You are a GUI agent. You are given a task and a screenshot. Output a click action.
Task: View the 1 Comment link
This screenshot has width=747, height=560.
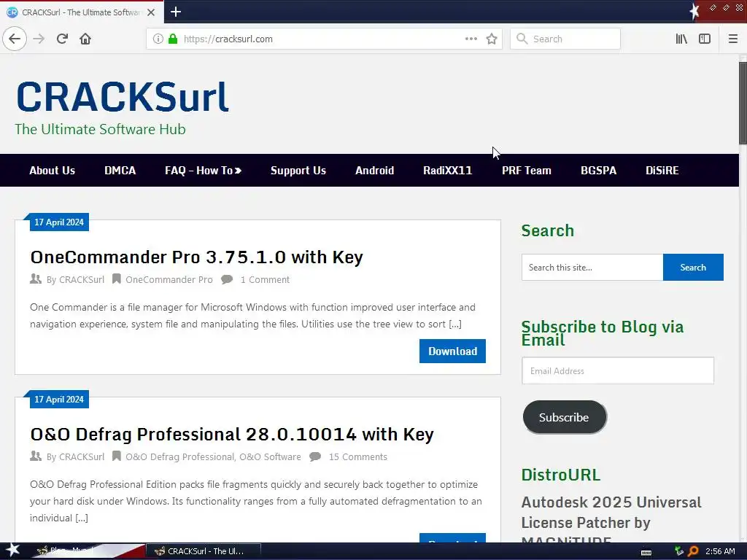[x=265, y=279]
